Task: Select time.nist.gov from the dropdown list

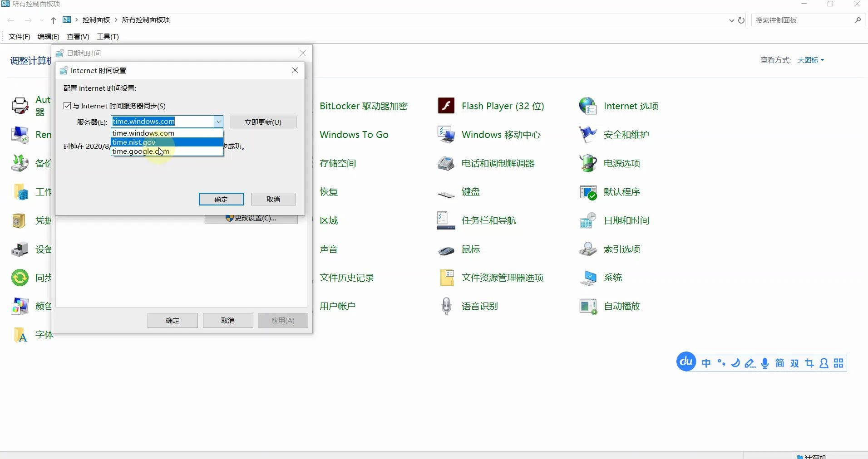Action: [167, 142]
